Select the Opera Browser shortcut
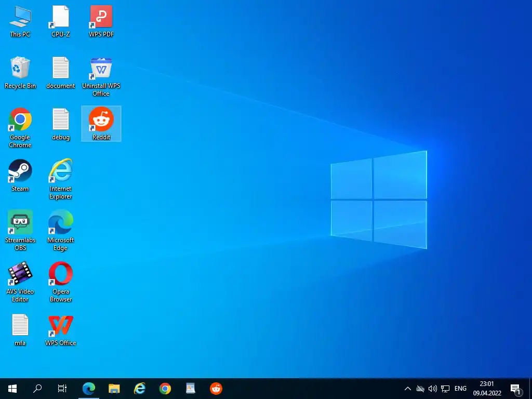 click(61, 282)
